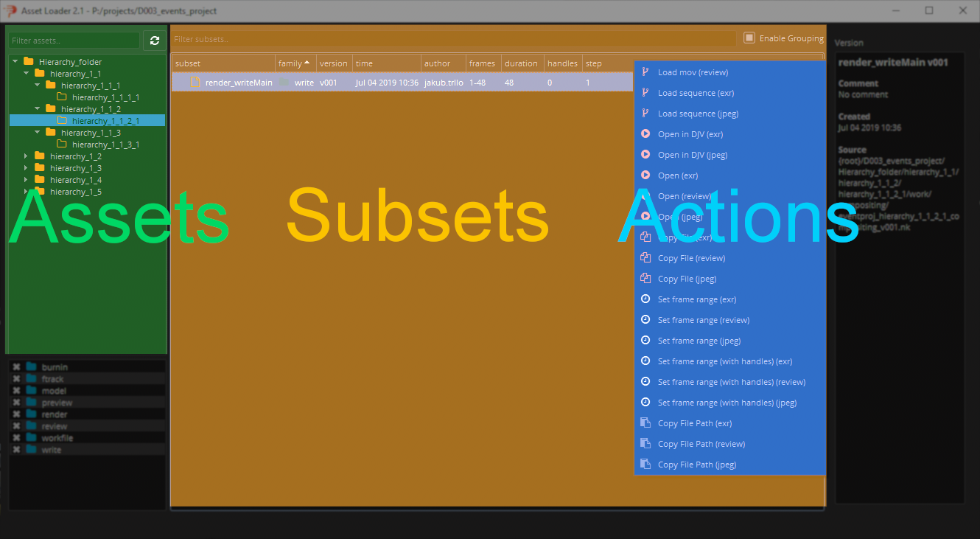980x539 pixels.
Task: Toggle the Enable Grouping checkbox
Action: point(749,38)
